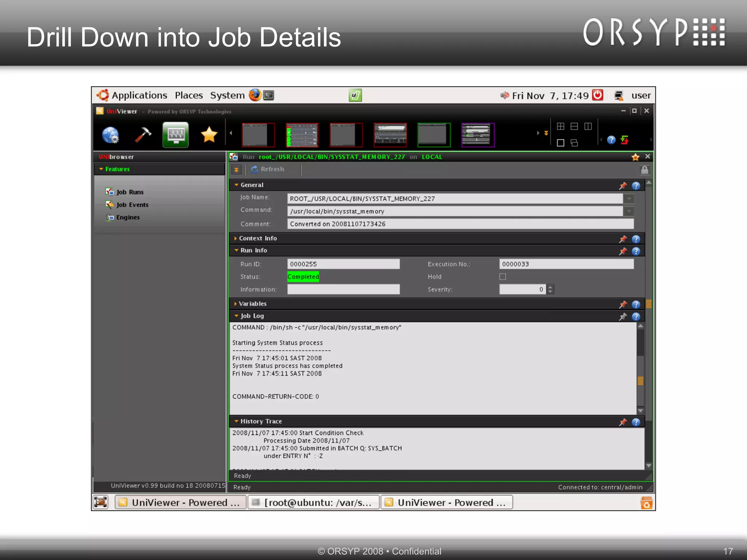The width and height of the screenshot is (747, 560).
Task: Select the single pane layout icon
Action: point(561,143)
